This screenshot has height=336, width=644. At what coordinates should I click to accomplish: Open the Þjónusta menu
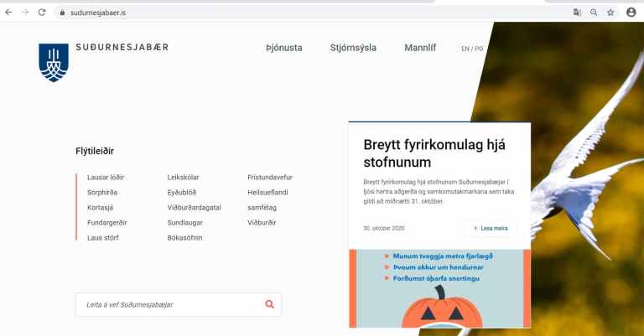(x=284, y=48)
